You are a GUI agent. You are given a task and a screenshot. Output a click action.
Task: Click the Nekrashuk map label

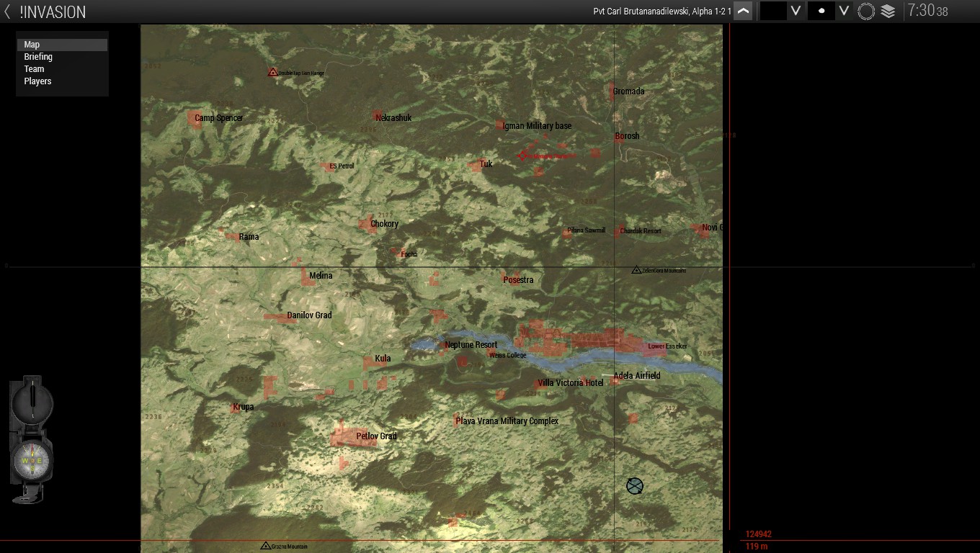pos(393,118)
